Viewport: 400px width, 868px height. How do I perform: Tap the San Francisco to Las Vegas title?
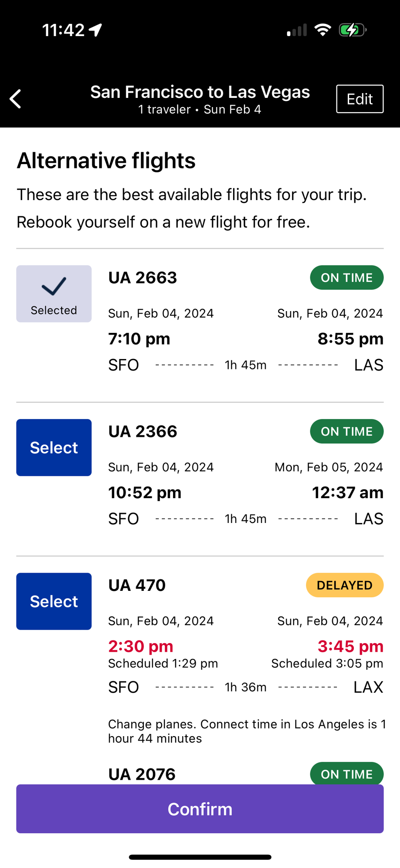[200, 92]
